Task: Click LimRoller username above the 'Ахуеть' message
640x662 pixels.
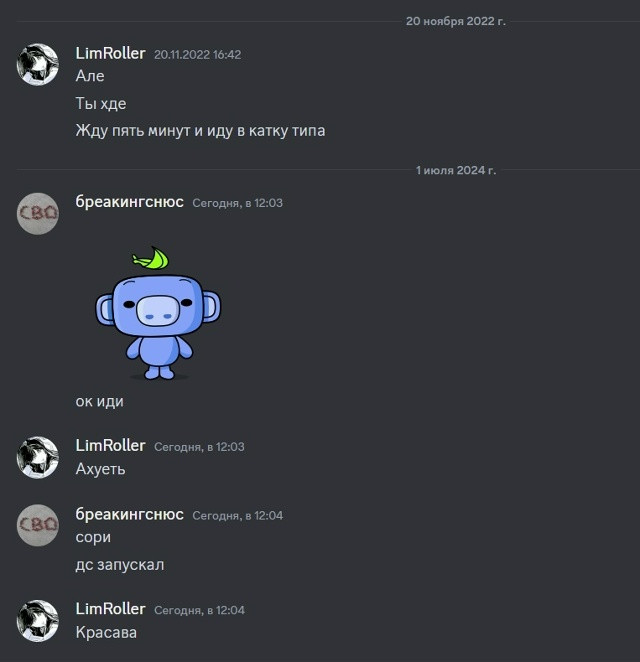Action: 111,446
